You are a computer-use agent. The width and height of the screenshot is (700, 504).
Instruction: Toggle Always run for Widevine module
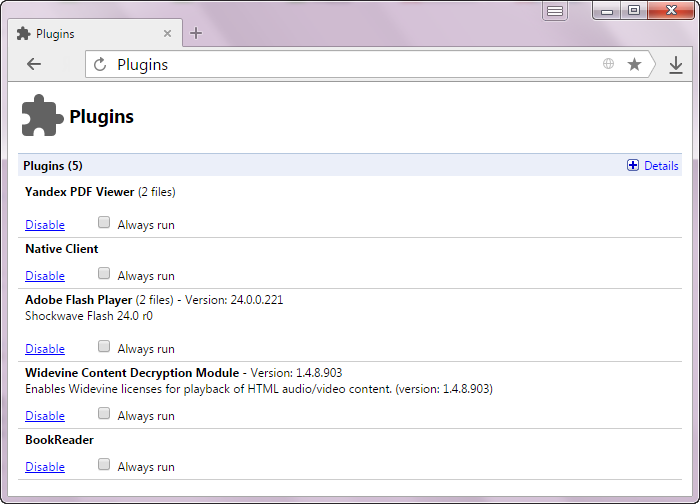coord(104,413)
